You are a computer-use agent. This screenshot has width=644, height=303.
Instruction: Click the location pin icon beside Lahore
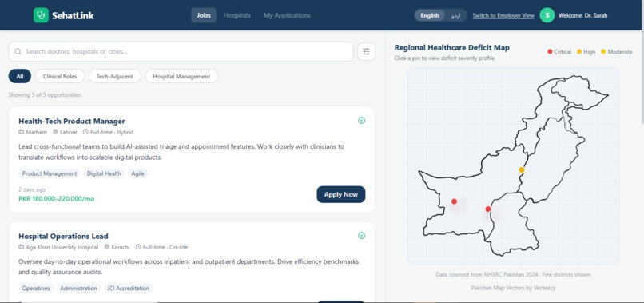point(55,132)
